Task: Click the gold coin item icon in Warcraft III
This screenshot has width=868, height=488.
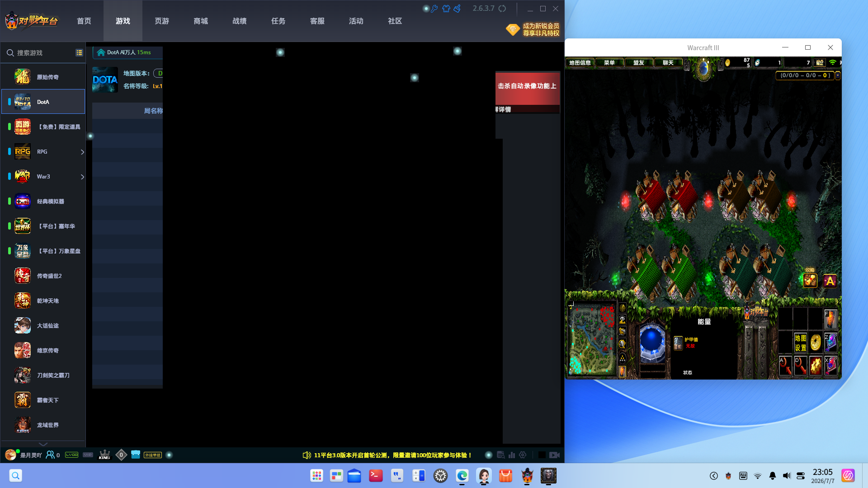Action: (x=816, y=343)
